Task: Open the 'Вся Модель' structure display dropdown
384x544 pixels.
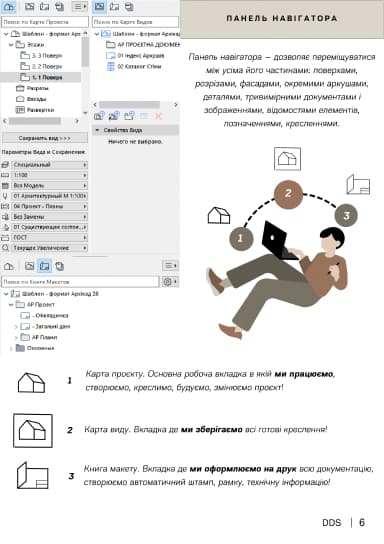Action: pos(50,186)
